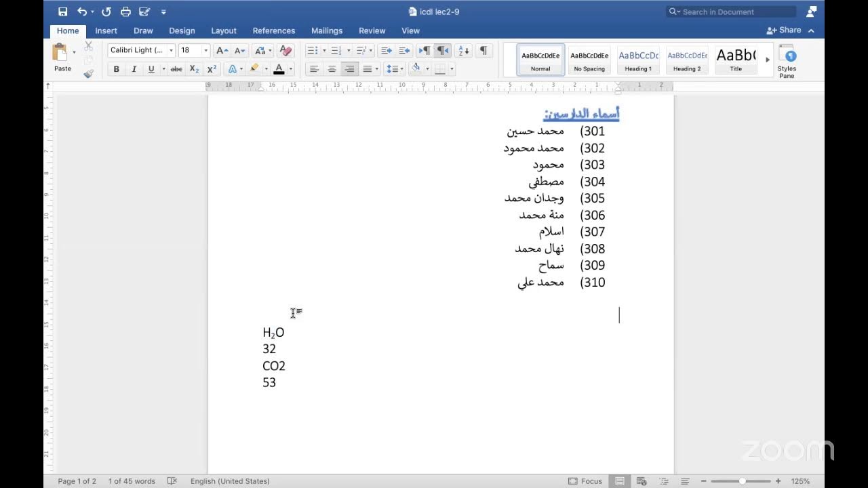Click the Search in Document field
This screenshot has height=488, width=868.
(731, 12)
